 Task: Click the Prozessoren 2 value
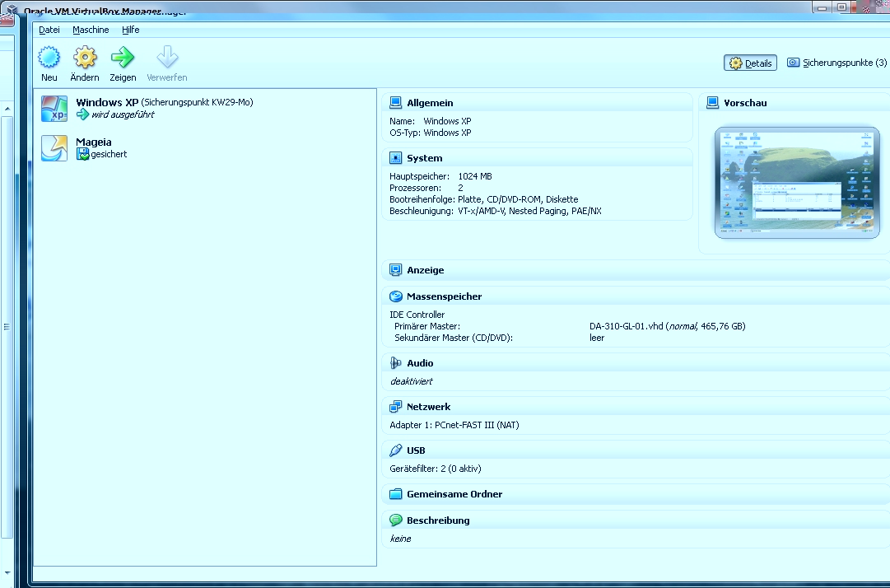[460, 188]
